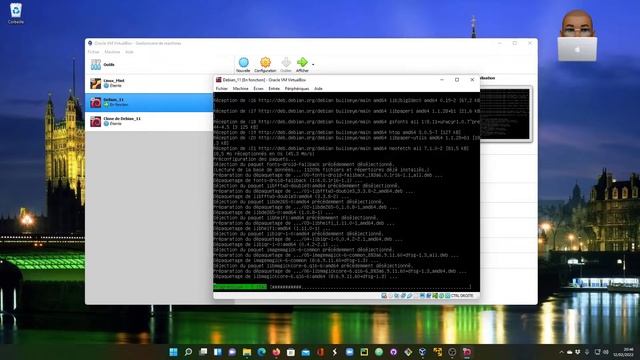Open Firefox from taskbar
This screenshot has width=640, height=360.
276,352
